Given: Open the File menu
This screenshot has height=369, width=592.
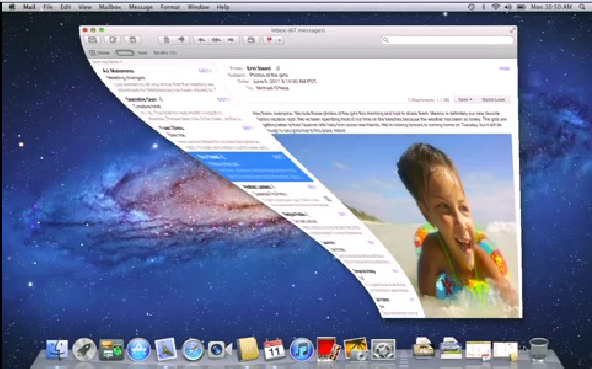Looking at the screenshot, I should pyautogui.click(x=48, y=7).
